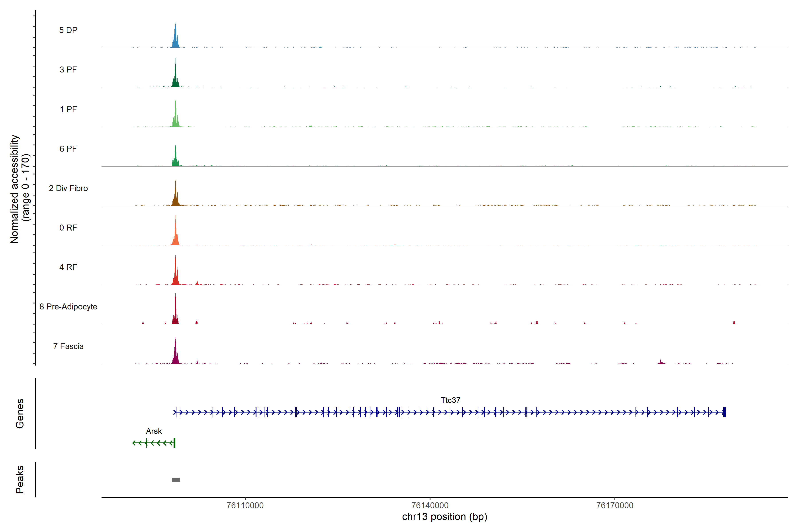Click the Genes panel label

(x=20, y=413)
